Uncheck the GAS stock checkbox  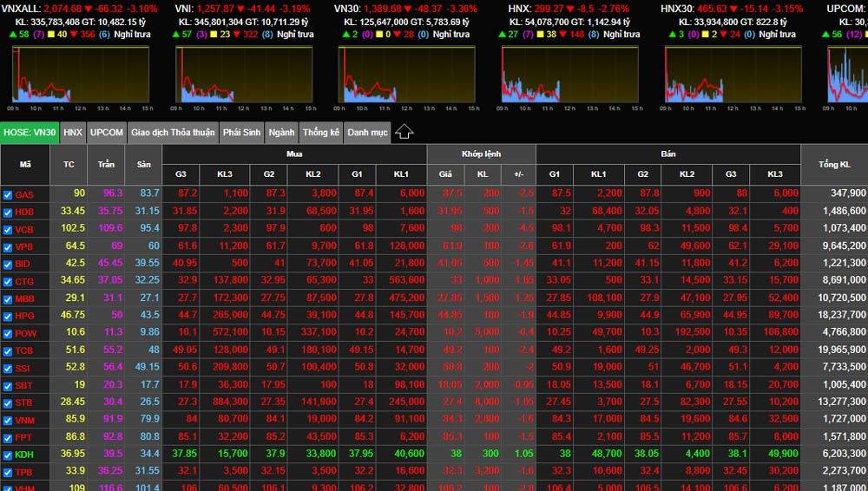point(8,194)
